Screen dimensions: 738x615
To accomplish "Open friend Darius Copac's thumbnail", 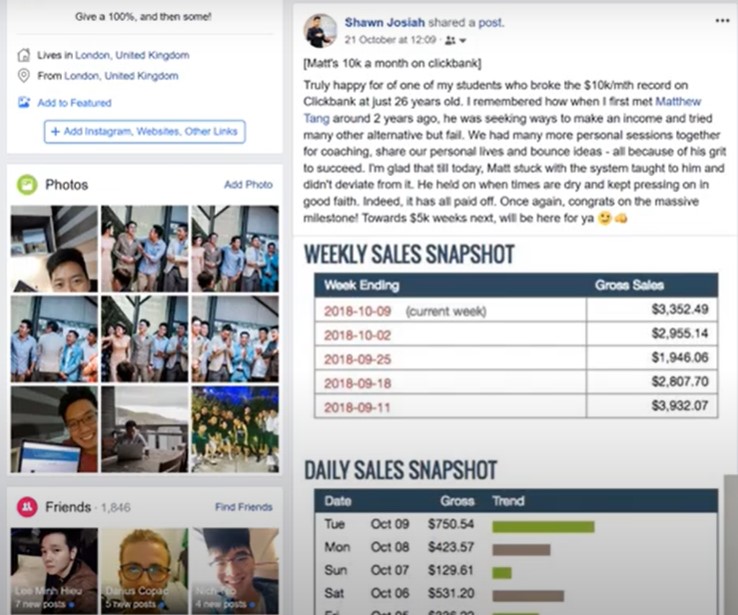I will (x=144, y=571).
